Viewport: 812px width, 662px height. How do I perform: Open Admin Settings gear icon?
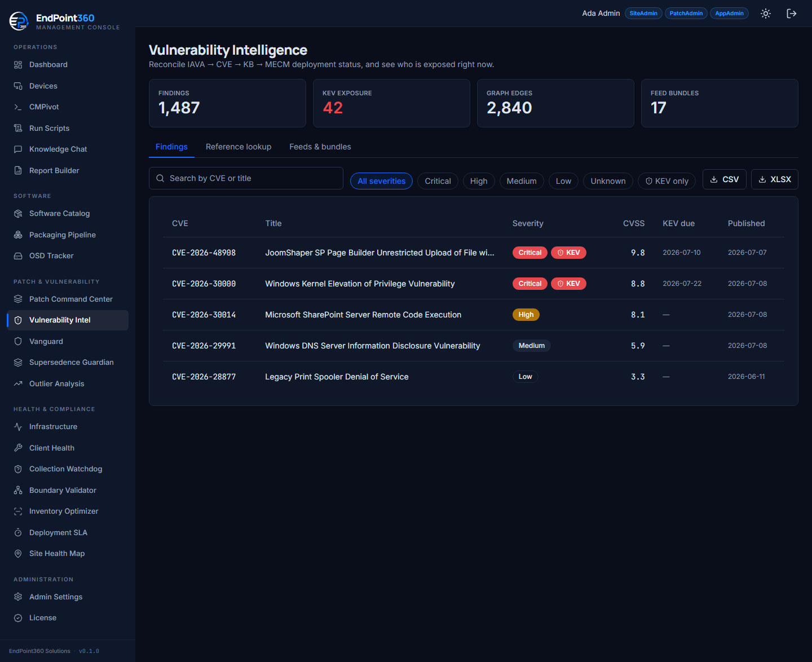(x=18, y=597)
